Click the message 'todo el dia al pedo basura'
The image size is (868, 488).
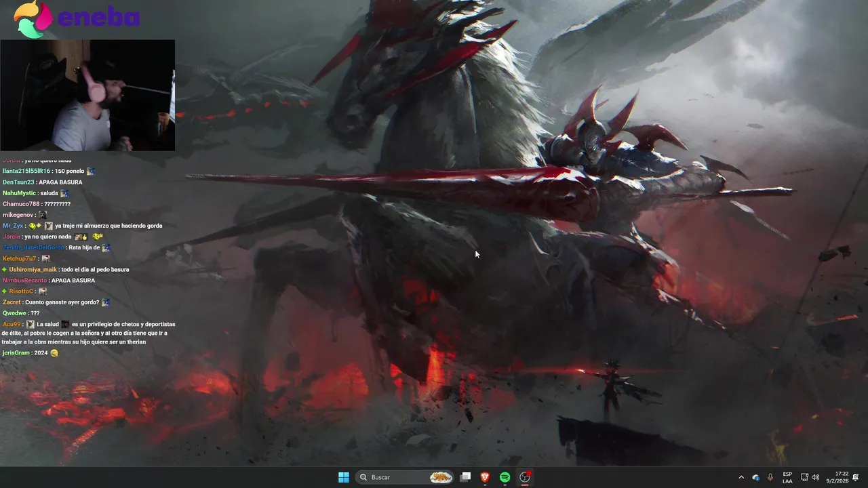(95, 269)
